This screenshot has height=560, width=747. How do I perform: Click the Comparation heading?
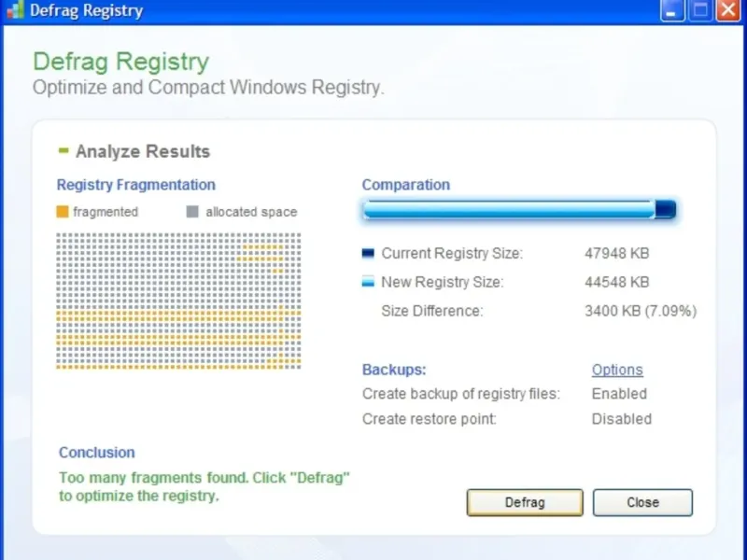tap(406, 185)
